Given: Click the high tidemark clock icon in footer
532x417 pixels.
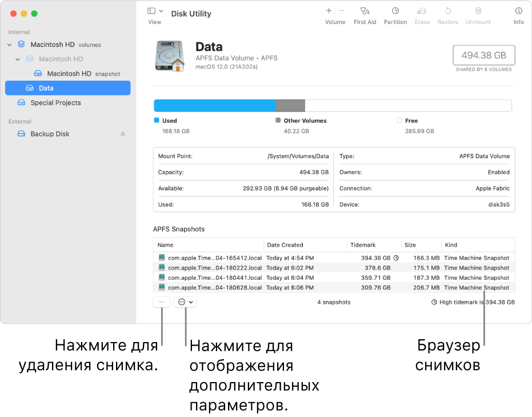Looking at the screenshot, I should point(434,302).
